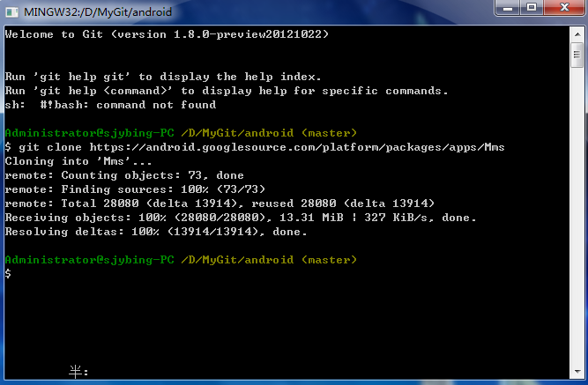Click 'remote: Counting objects: 73, done'

[x=124, y=175]
